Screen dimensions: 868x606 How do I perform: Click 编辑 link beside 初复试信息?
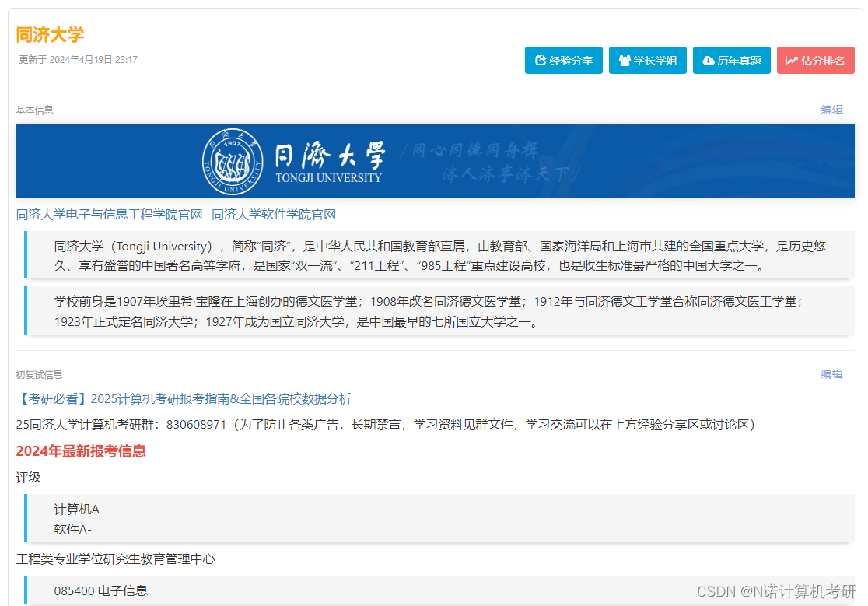[x=831, y=374]
